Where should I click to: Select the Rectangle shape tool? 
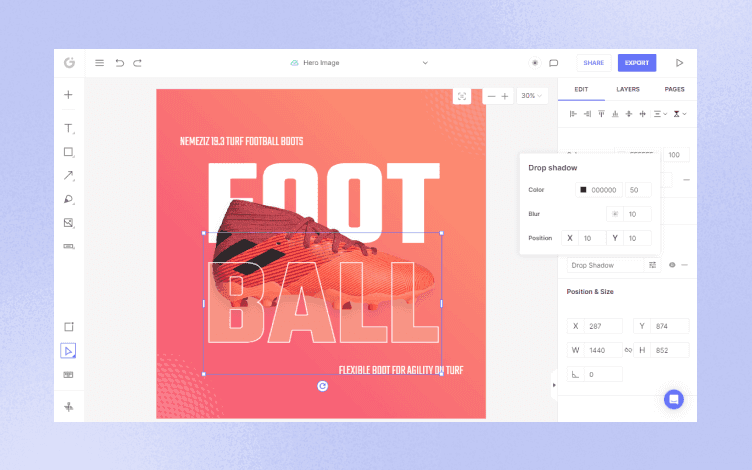(69, 152)
